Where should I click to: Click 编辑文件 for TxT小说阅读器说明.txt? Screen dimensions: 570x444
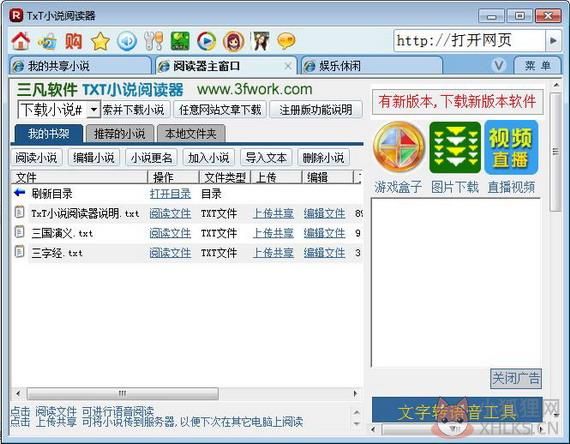[325, 213]
